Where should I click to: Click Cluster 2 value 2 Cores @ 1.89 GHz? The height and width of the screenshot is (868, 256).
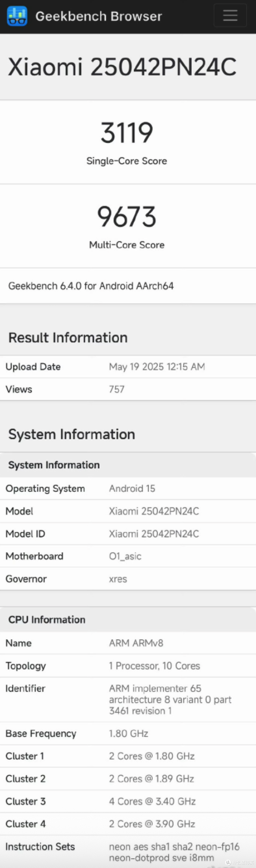pos(151,779)
